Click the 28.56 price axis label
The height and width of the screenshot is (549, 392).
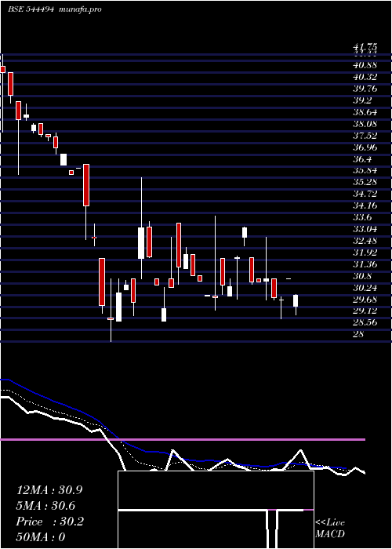point(365,323)
